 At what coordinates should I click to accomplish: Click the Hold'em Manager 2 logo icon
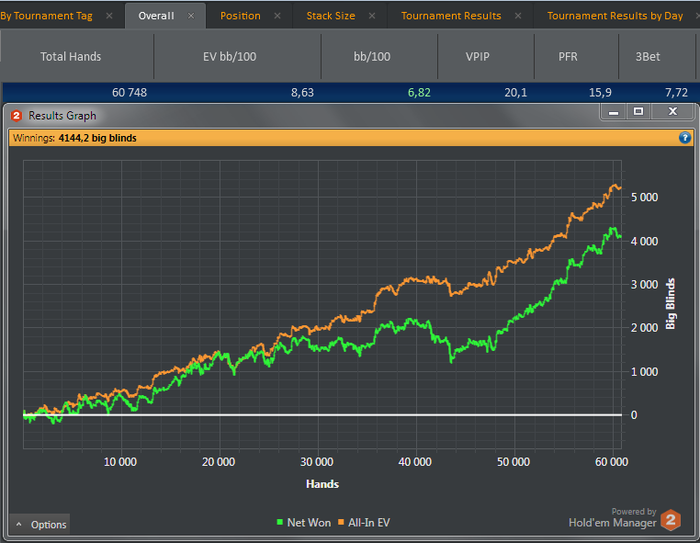[x=670, y=520]
